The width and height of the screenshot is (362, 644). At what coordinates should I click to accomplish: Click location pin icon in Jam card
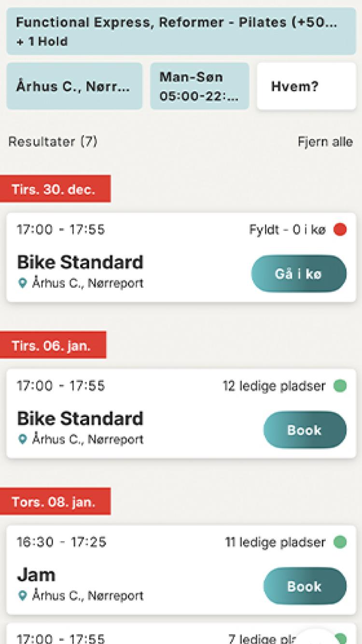pyautogui.click(x=22, y=596)
